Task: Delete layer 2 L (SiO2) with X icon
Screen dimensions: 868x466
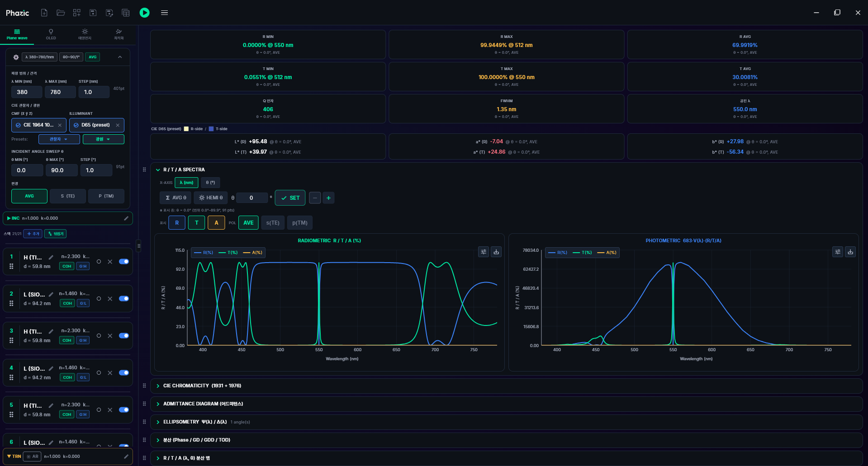Action: [110, 299]
